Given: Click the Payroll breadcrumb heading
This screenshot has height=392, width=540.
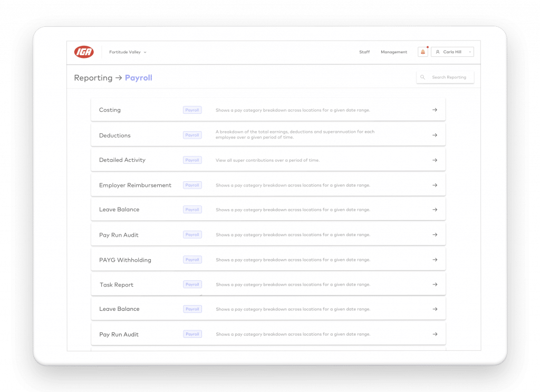Looking at the screenshot, I should pos(139,78).
